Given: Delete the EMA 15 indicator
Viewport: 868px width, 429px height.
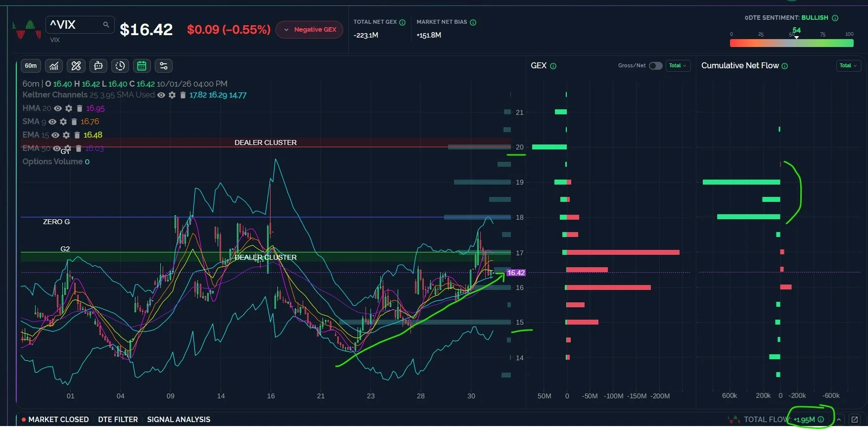Looking at the screenshot, I should pos(77,135).
